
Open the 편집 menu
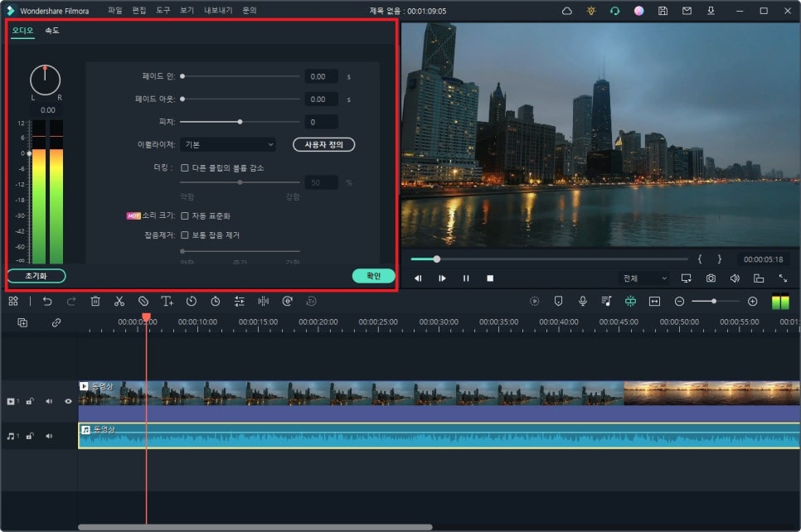tap(139, 11)
